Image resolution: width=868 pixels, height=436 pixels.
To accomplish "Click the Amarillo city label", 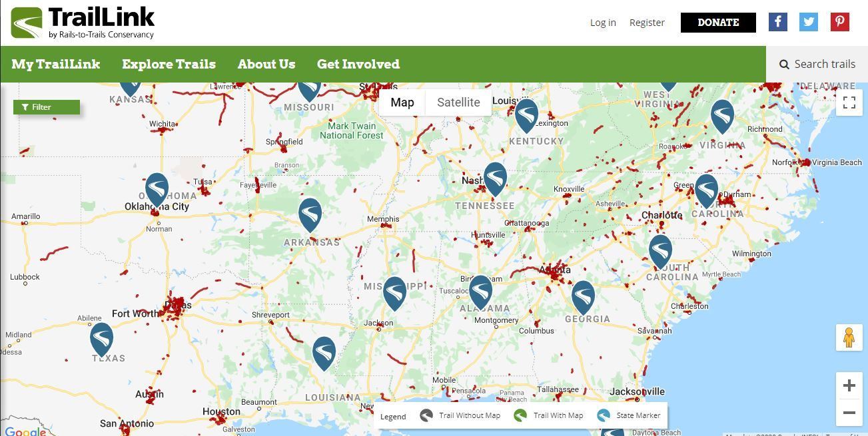I will point(26,216).
